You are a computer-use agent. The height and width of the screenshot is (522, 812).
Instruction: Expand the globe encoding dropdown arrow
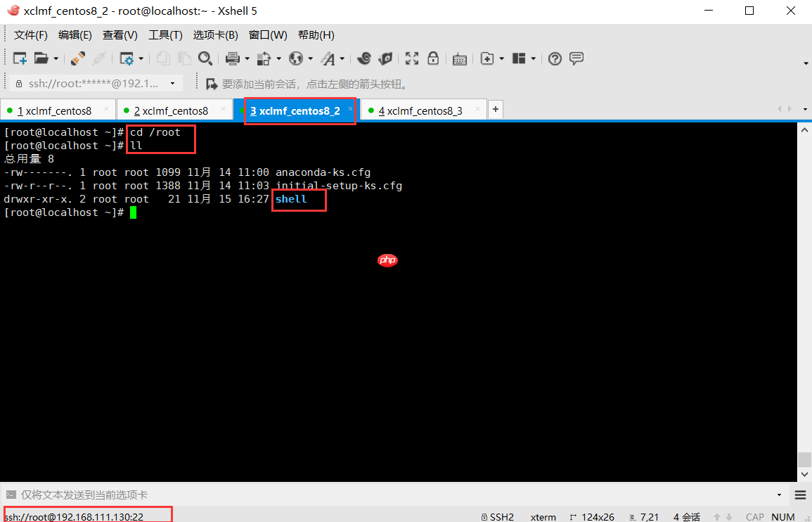pyautogui.click(x=309, y=59)
